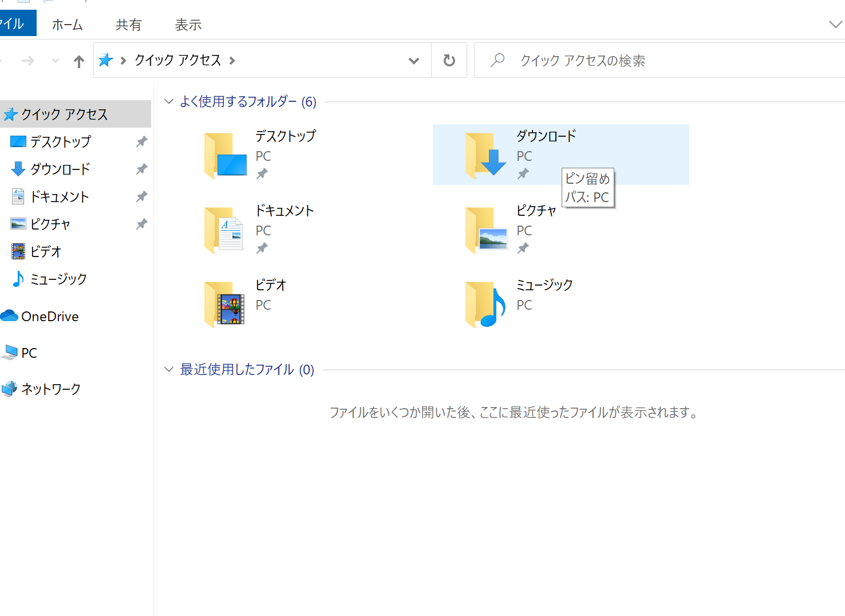
Task: Select ネットワーク in the navigation tree
Action: tap(50, 389)
